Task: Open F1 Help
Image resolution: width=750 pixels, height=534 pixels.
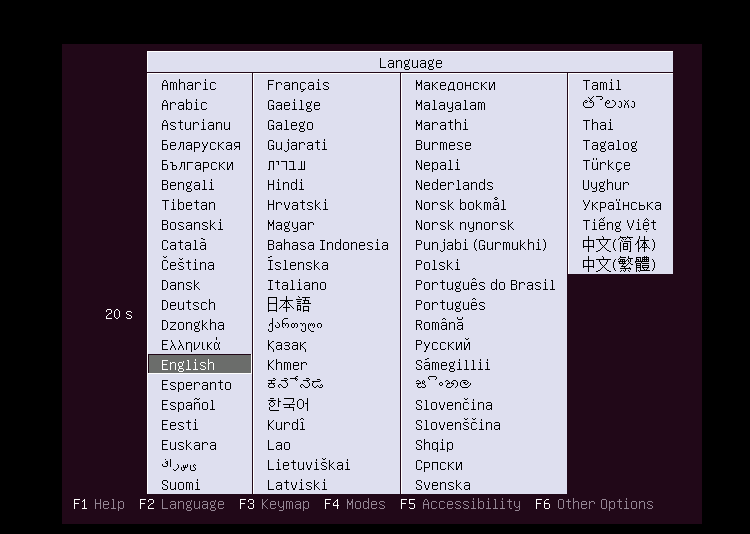Action: (99, 504)
